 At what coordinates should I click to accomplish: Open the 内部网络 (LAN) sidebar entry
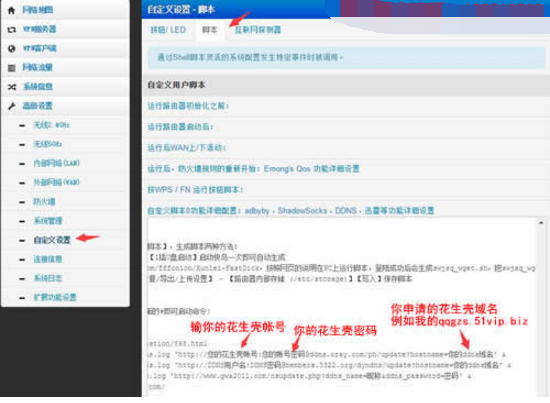point(56,163)
